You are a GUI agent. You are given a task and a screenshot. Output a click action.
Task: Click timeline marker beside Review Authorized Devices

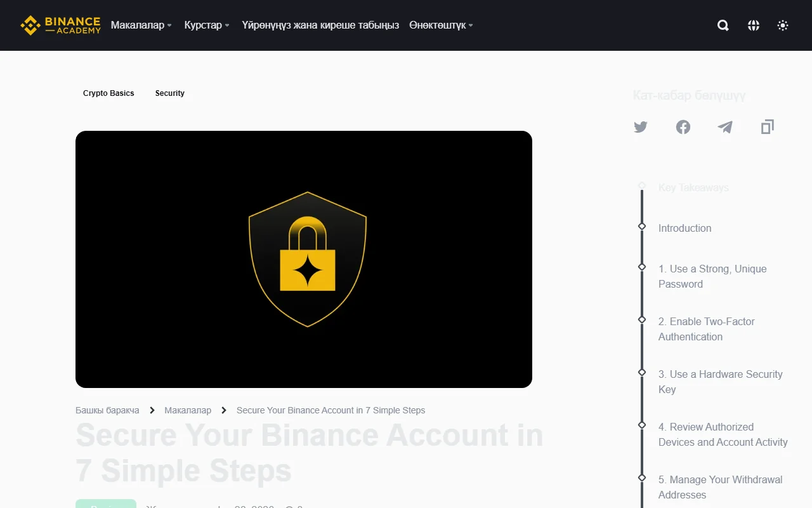[x=642, y=425]
